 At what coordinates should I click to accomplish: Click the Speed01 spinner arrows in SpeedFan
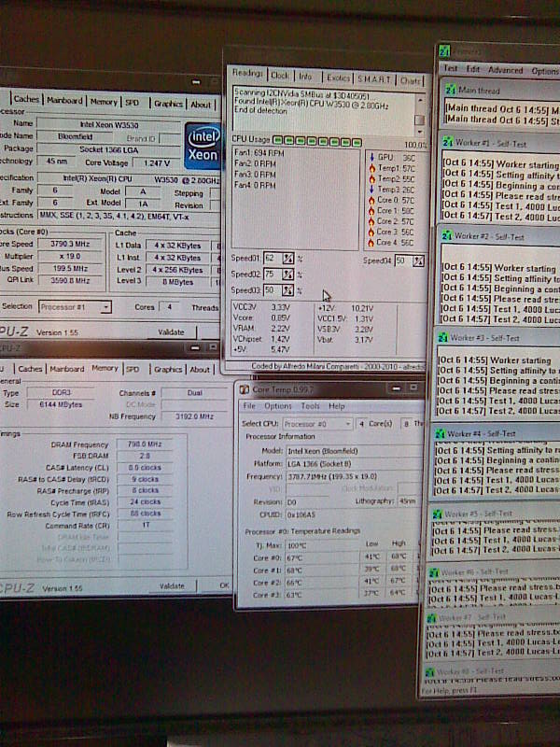click(287, 259)
